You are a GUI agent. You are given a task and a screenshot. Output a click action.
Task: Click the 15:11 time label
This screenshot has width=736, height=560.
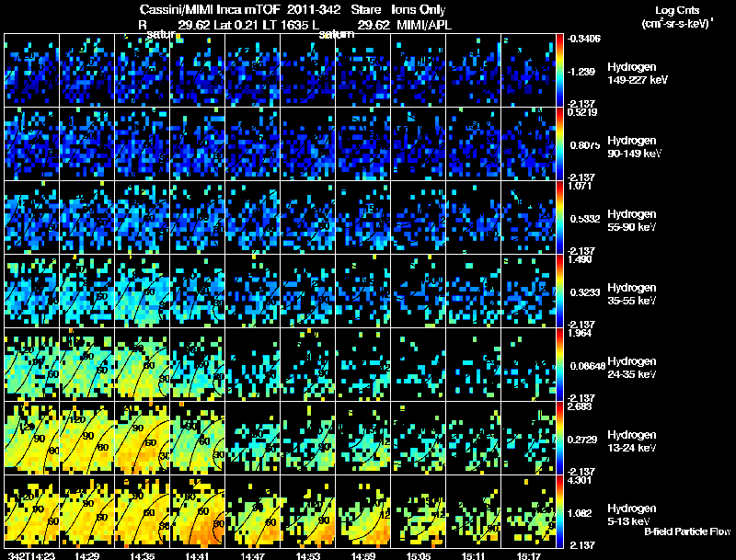coord(474,555)
